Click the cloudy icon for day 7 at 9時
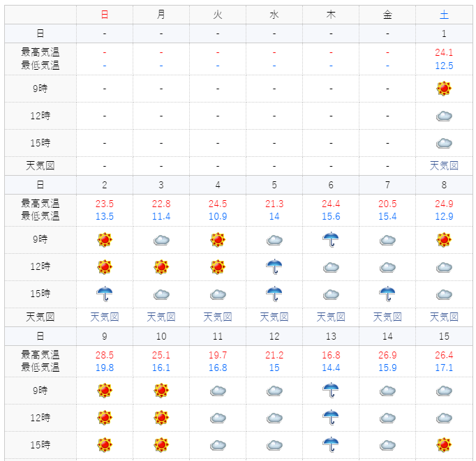476x461 pixels. coord(387,240)
